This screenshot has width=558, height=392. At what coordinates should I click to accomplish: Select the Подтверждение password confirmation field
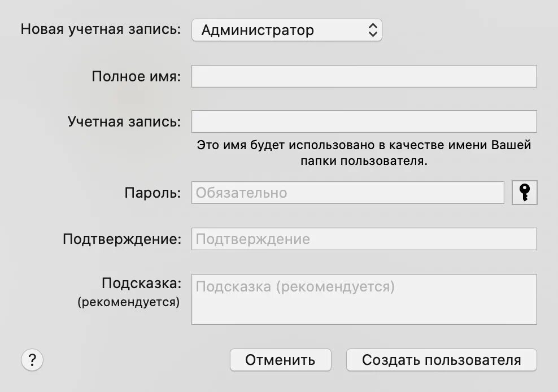tap(364, 239)
